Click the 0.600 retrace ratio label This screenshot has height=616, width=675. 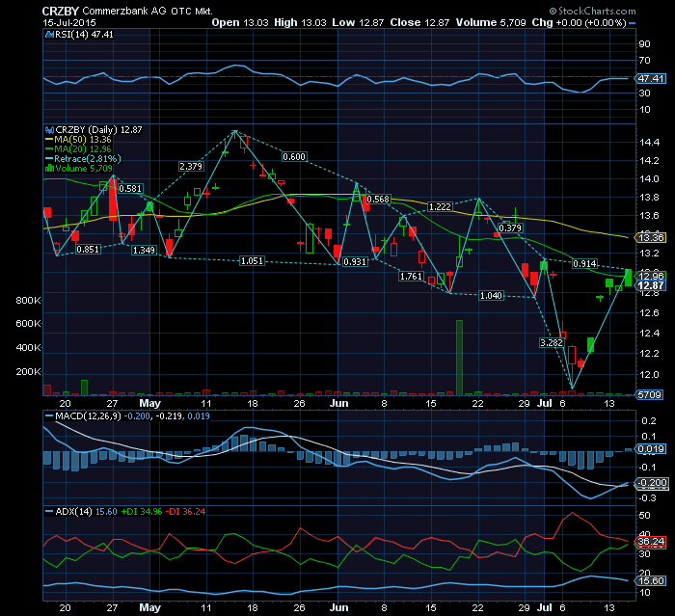294,157
